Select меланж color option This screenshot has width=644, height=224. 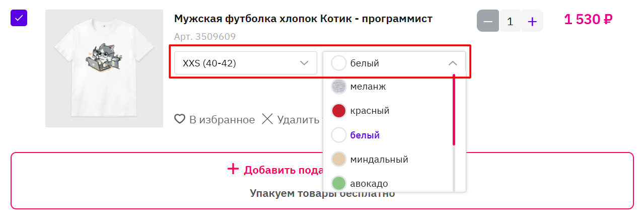(368, 87)
